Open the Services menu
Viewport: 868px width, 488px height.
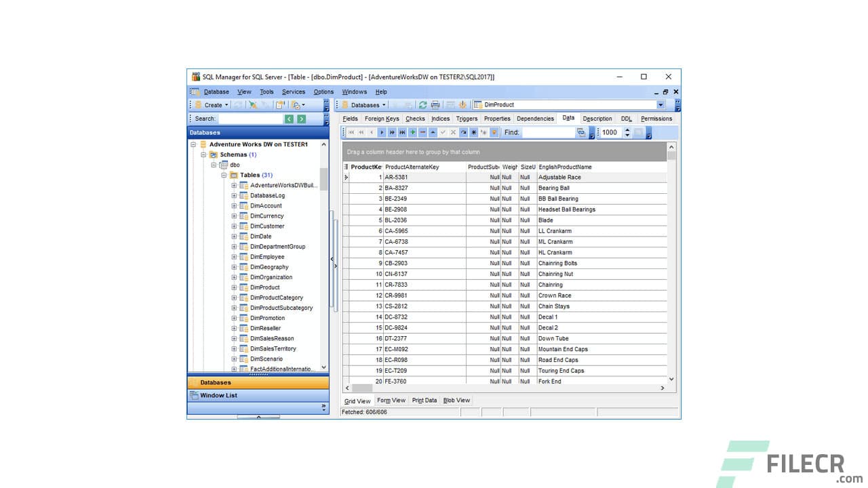(x=293, y=91)
